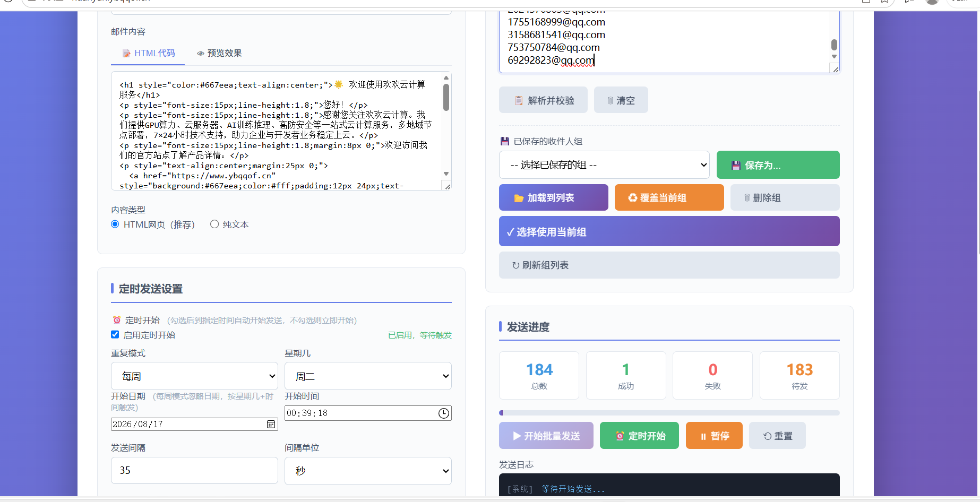The height and width of the screenshot is (502, 980).
Task: Click the calendar icon in the 开始日期 field
Action: 271,424
